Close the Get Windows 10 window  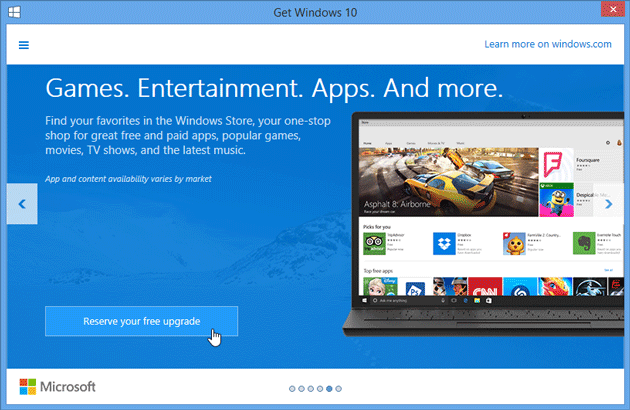pyautogui.click(x=613, y=9)
